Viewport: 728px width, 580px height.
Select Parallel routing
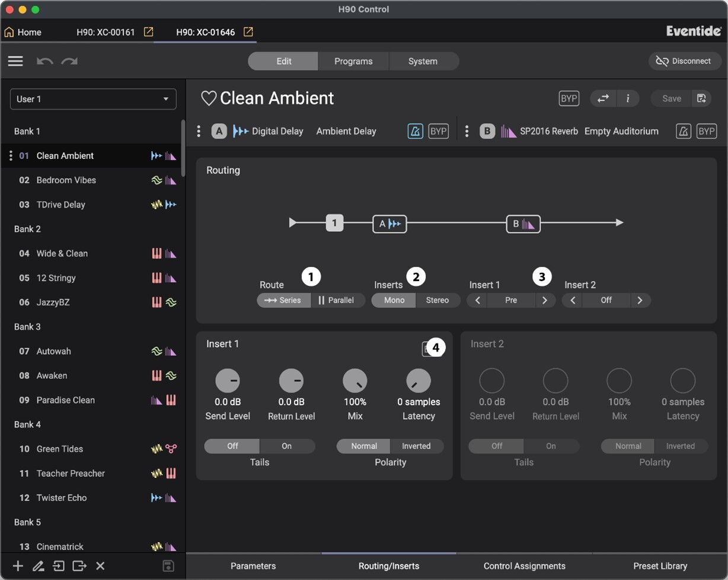coord(338,300)
